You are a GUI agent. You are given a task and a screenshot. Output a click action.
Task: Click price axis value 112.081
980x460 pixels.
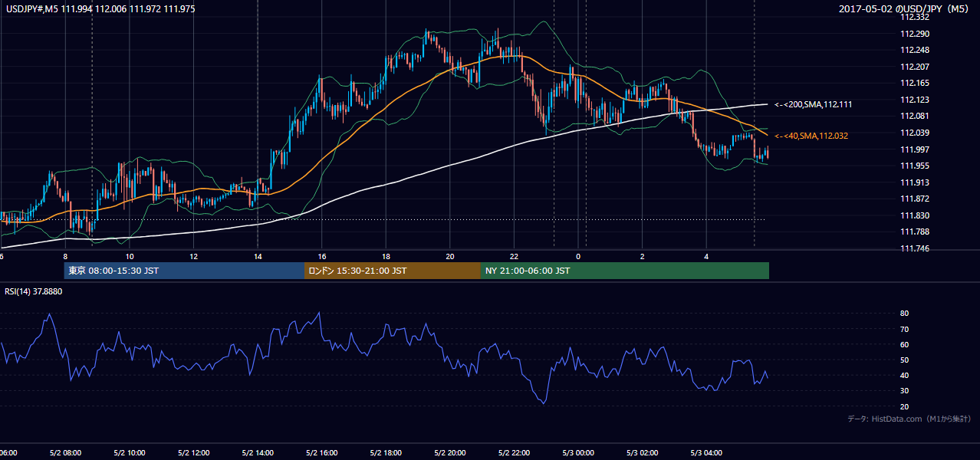[916, 116]
